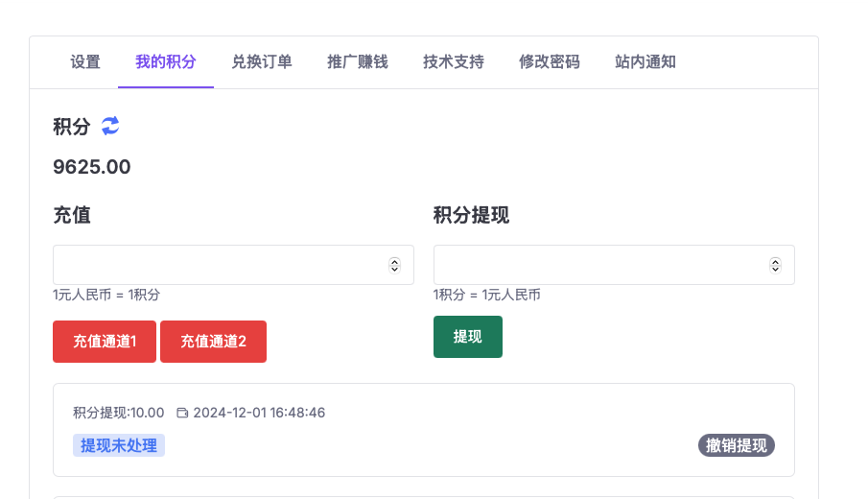868x499 pixels.
Task: Click the green 提现 button
Action: click(468, 337)
